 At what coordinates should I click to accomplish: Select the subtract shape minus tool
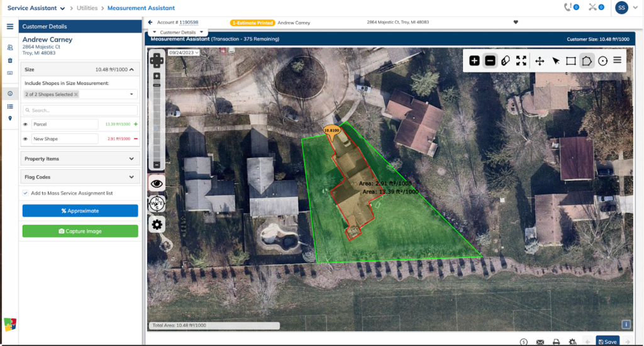490,61
